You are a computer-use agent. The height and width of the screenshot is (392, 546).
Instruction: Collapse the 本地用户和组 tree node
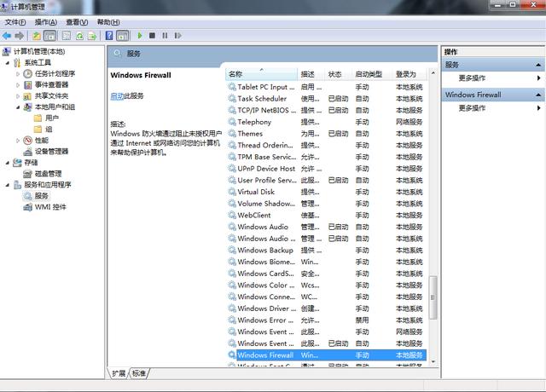pos(18,107)
